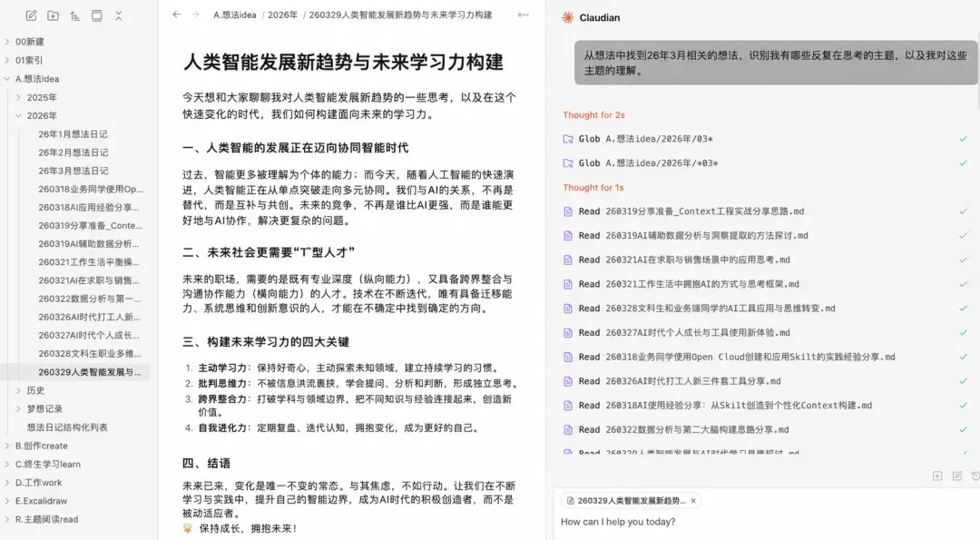The image size is (980, 540).
Task: Focus the 'How can I help you today?' input
Action: 766,522
